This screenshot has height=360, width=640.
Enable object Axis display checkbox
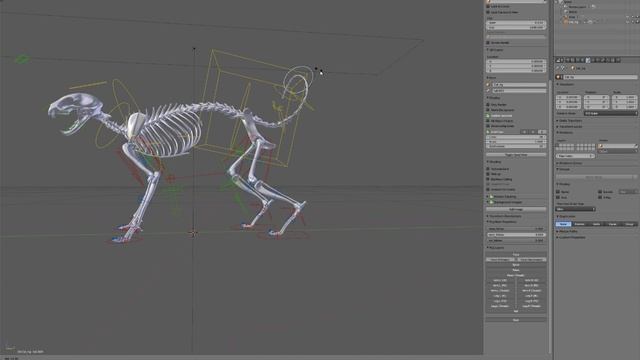558,197
